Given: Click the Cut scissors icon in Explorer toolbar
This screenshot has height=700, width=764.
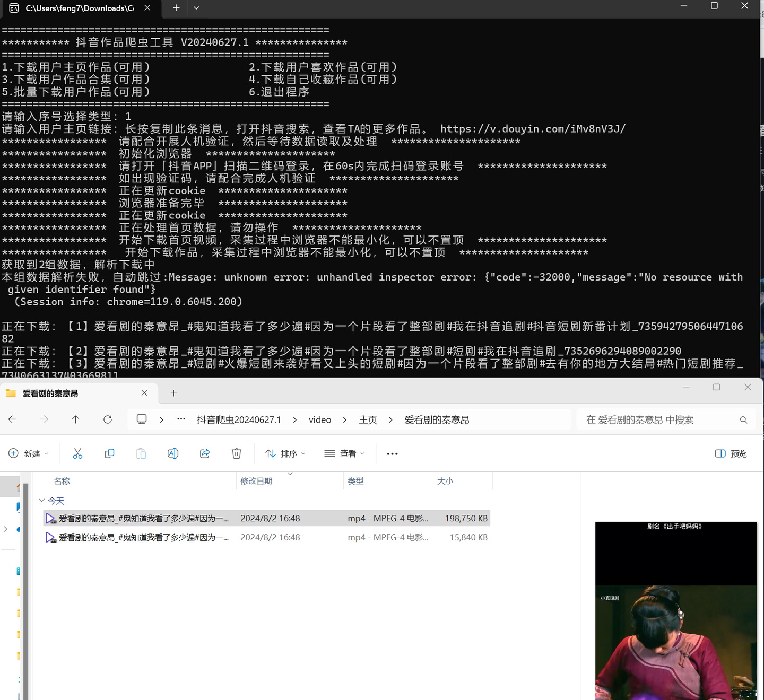Looking at the screenshot, I should point(77,453).
